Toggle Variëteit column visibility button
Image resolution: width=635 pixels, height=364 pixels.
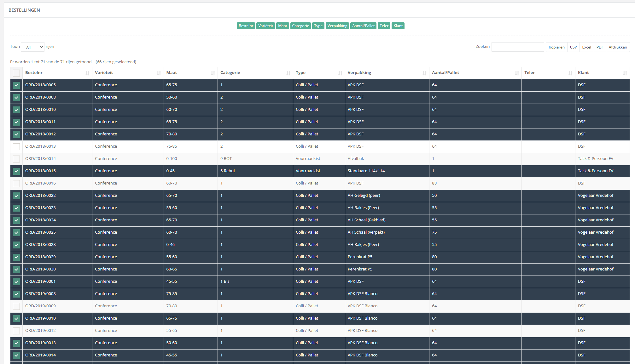pyautogui.click(x=265, y=26)
